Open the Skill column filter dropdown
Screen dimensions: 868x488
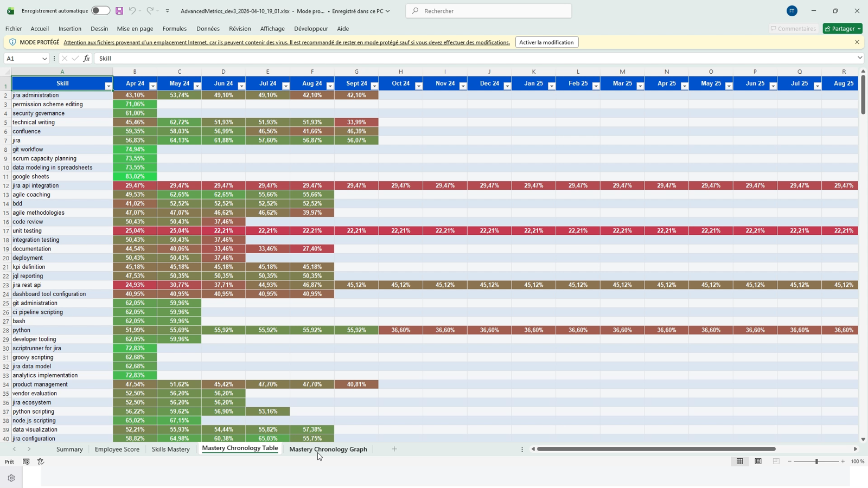(x=108, y=85)
